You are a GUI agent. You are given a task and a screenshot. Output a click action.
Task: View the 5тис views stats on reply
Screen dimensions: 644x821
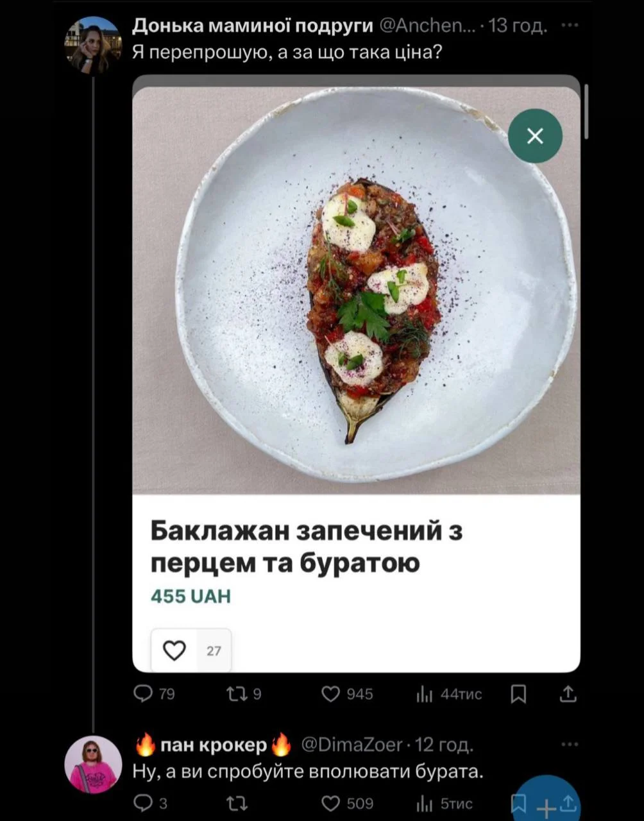[445, 804]
